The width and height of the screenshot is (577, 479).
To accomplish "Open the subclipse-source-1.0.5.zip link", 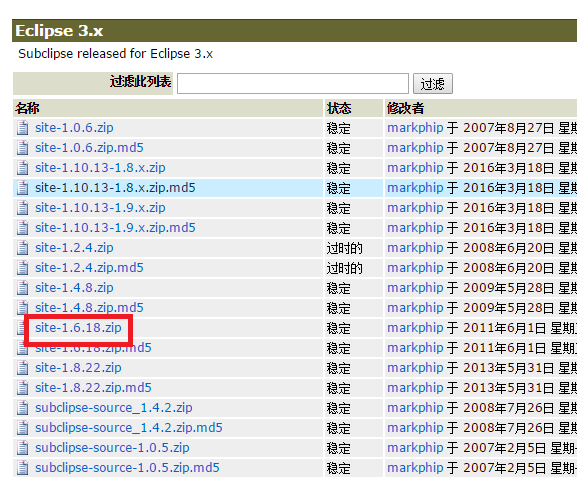I will click(x=112, y=448).
